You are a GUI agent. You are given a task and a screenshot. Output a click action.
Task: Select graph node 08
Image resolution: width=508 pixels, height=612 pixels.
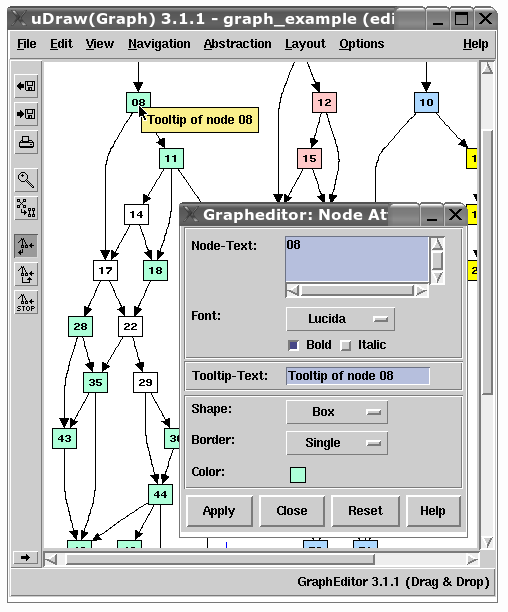(138, 102)
